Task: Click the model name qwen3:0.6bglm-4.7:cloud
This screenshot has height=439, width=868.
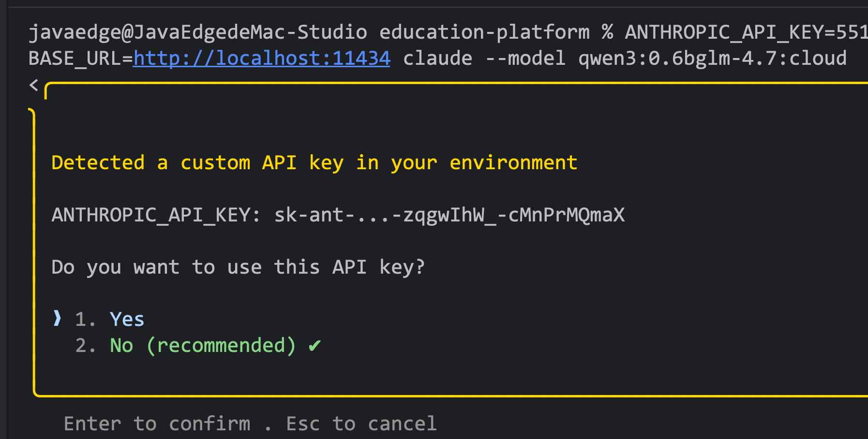Action: (x=712, y=59)
